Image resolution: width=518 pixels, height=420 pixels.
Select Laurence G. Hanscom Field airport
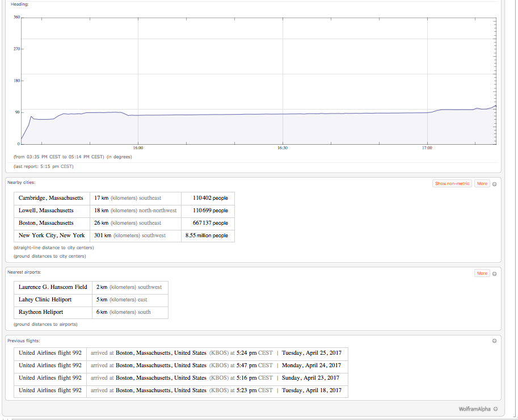[53, 287]
